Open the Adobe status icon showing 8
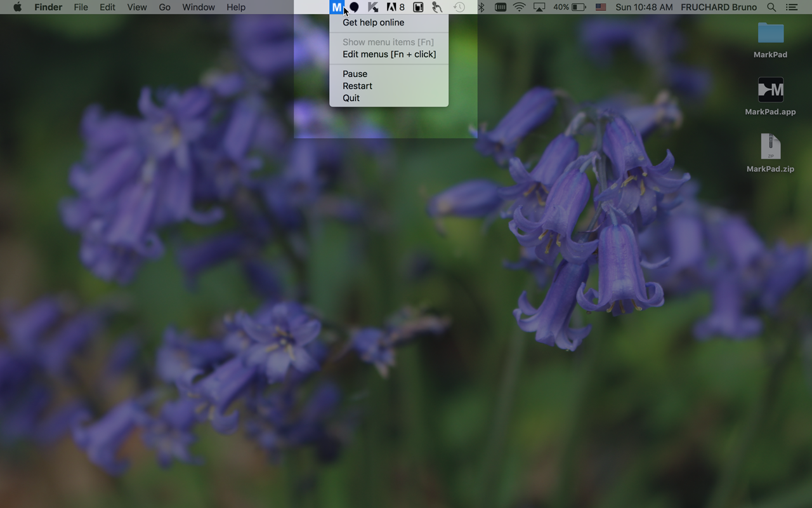 pyautogui.click(x=395, y=7)
